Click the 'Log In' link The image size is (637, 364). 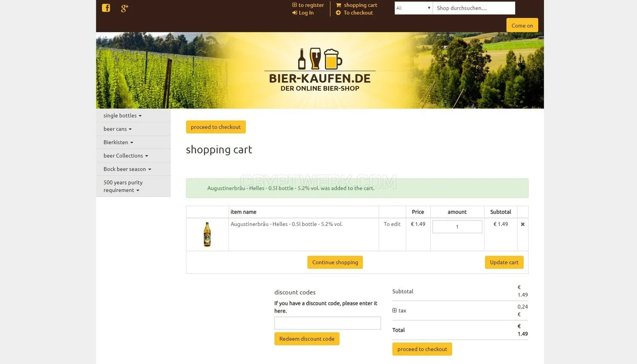tap(303, 13)
